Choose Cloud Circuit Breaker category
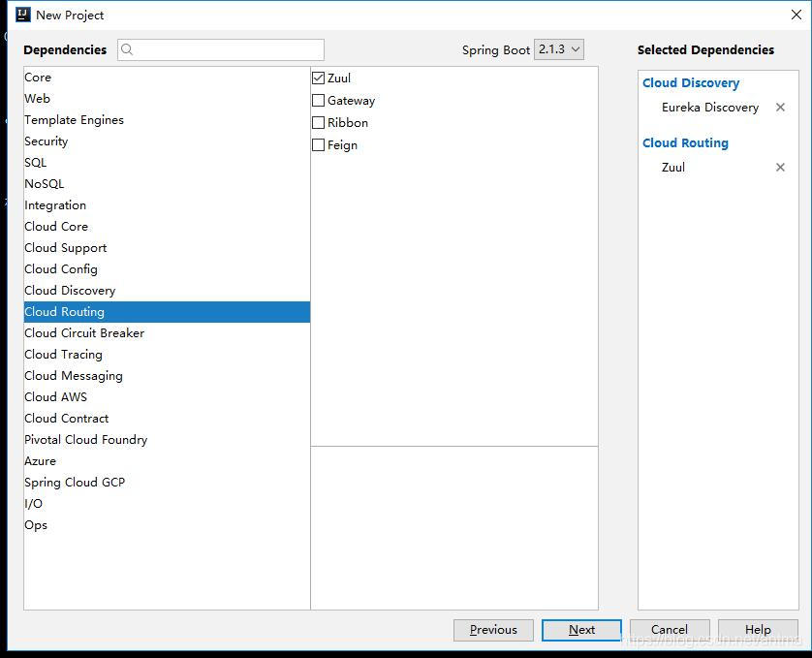Viewport: 812px width, 658px height. (84, 333)
